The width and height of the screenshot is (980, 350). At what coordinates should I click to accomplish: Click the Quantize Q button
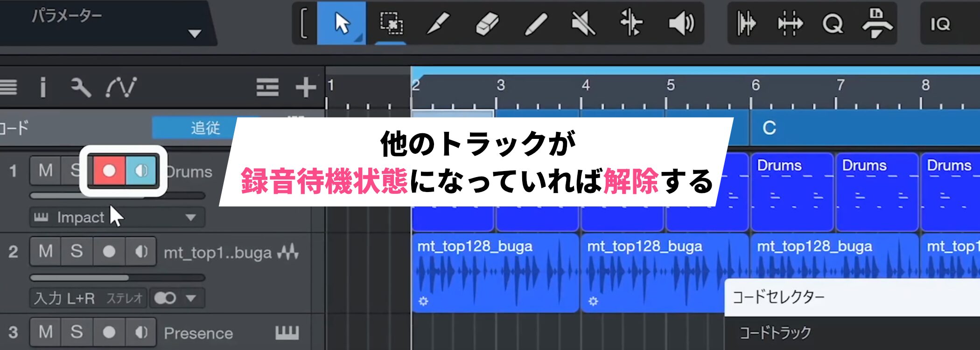833,23
